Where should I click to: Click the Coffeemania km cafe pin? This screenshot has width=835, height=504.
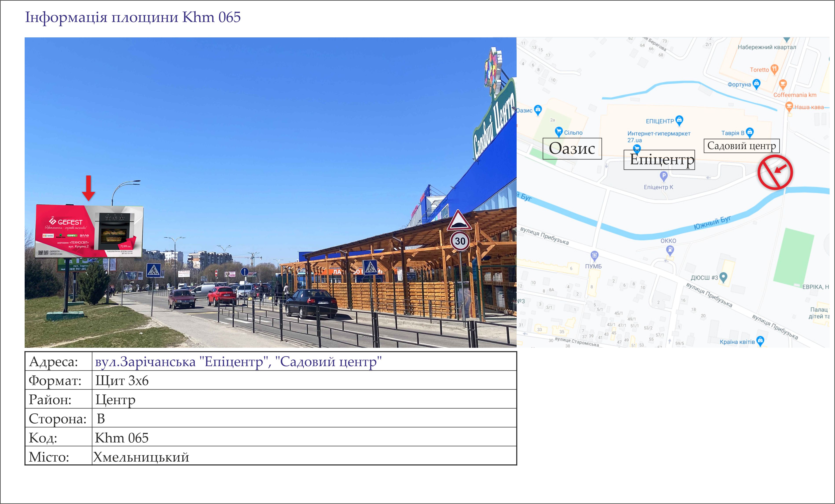(783, 84)
